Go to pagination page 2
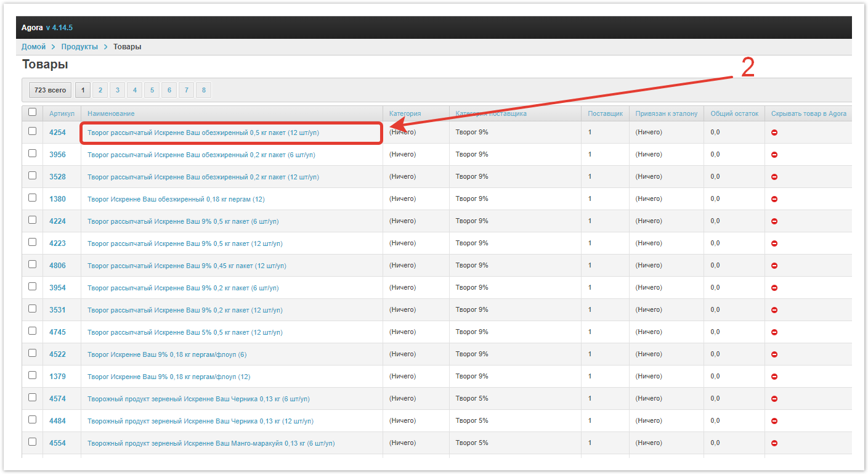The image size is (868, 474). click(x=100, y=90)
